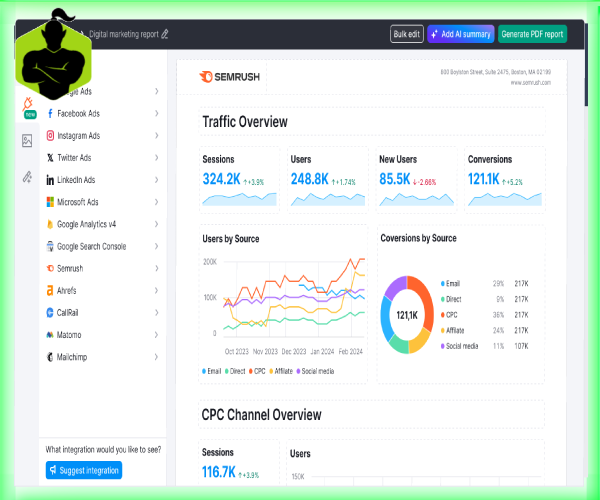The height and width of the screenshot is (500, 600).
Task: Expand the Mailchimp chevron
Action: pos(157,357)
